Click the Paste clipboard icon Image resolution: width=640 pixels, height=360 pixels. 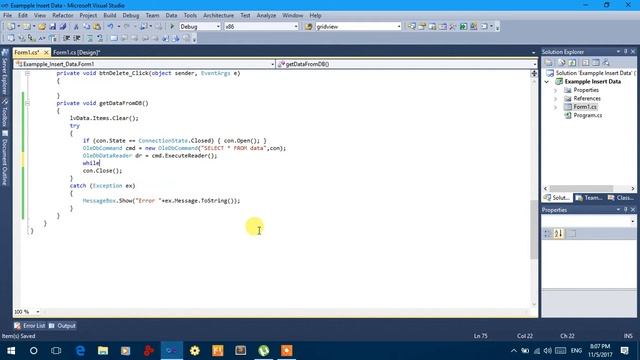click(97, 27)
